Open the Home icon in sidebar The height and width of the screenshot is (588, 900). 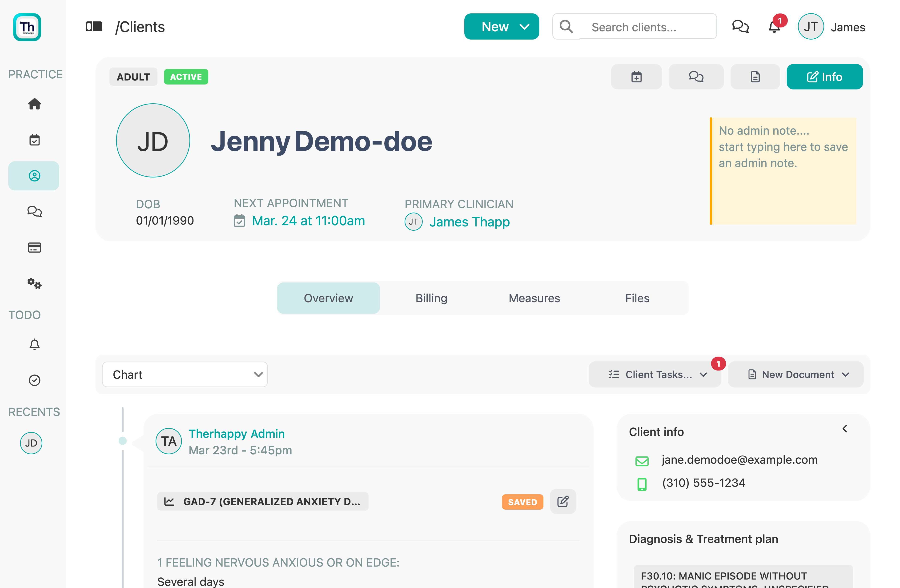(x=34, y=104)
